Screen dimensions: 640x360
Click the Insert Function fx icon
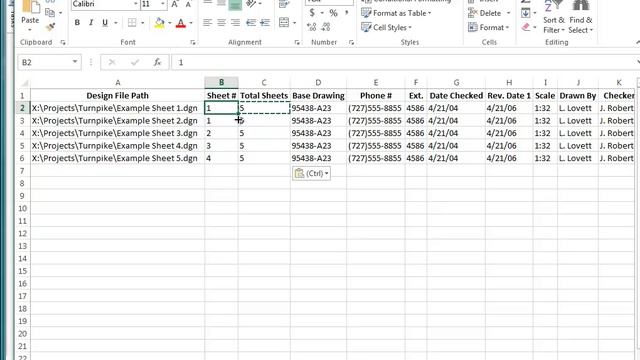tap(157, 62)
